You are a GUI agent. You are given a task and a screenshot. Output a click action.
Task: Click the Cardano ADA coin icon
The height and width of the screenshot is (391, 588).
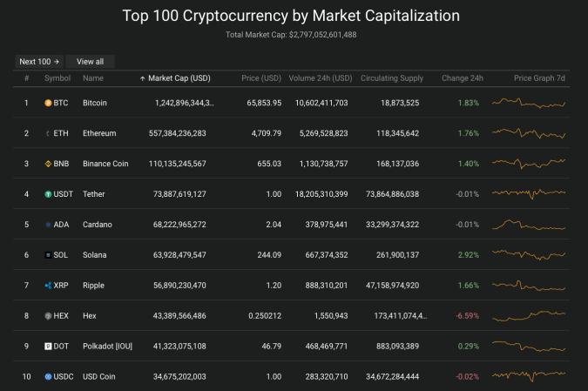coord(48,225)
